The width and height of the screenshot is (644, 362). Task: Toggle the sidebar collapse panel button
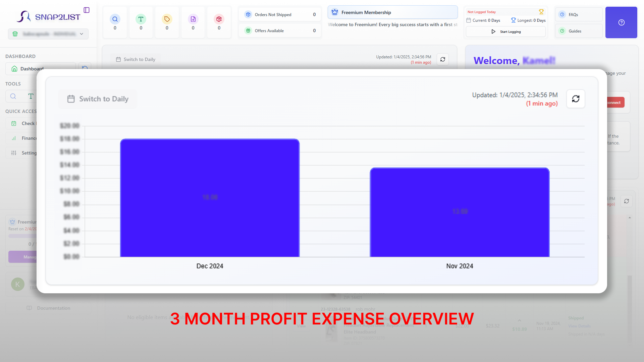click(87, 10)
